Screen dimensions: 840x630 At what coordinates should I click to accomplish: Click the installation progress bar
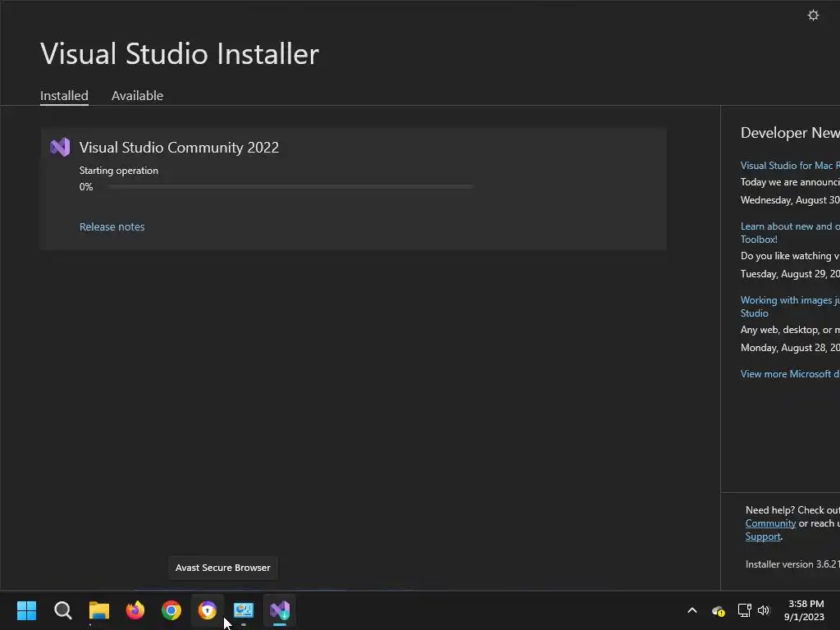click(x=290, y=186)
